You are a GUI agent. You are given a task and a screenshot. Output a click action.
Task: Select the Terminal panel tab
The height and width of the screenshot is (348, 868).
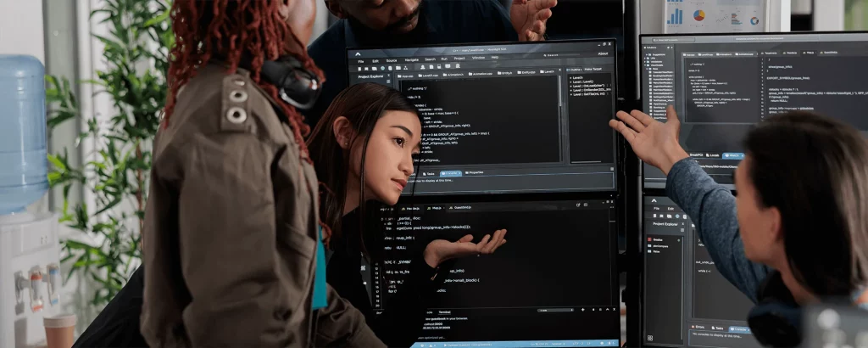coord(444,312)
